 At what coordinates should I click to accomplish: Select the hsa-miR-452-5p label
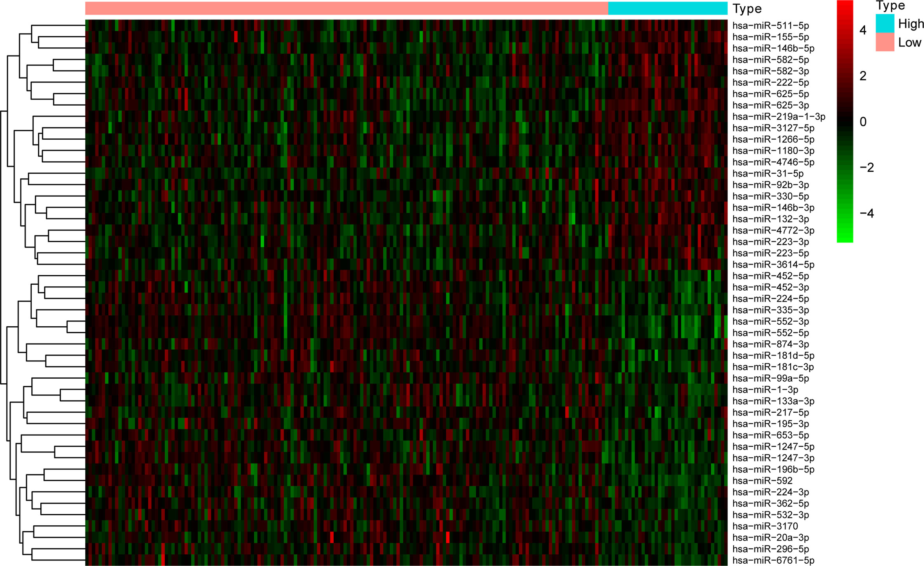point(771,276)
